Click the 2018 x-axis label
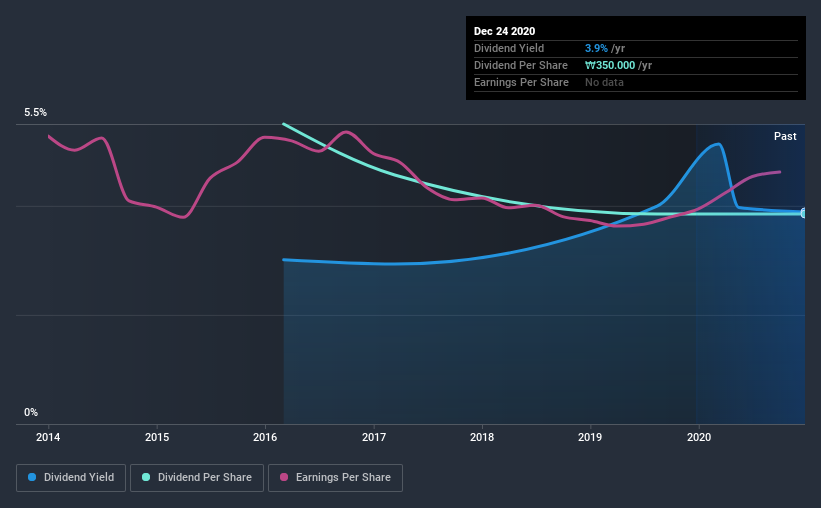 [482, 437]
